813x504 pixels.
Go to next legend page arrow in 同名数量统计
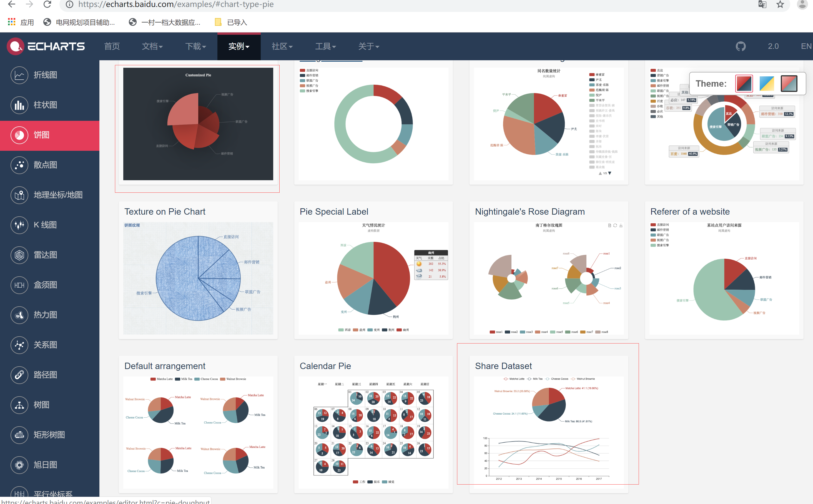(x=610, y=173)
